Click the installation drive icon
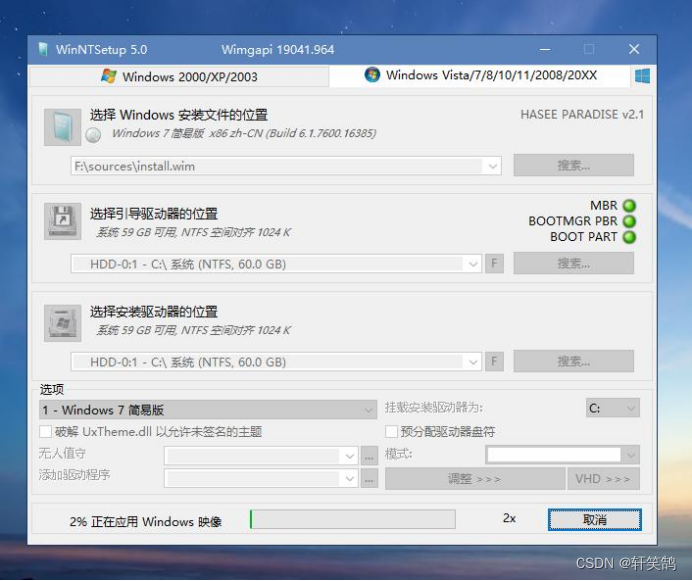 click(x=62, y=323)
